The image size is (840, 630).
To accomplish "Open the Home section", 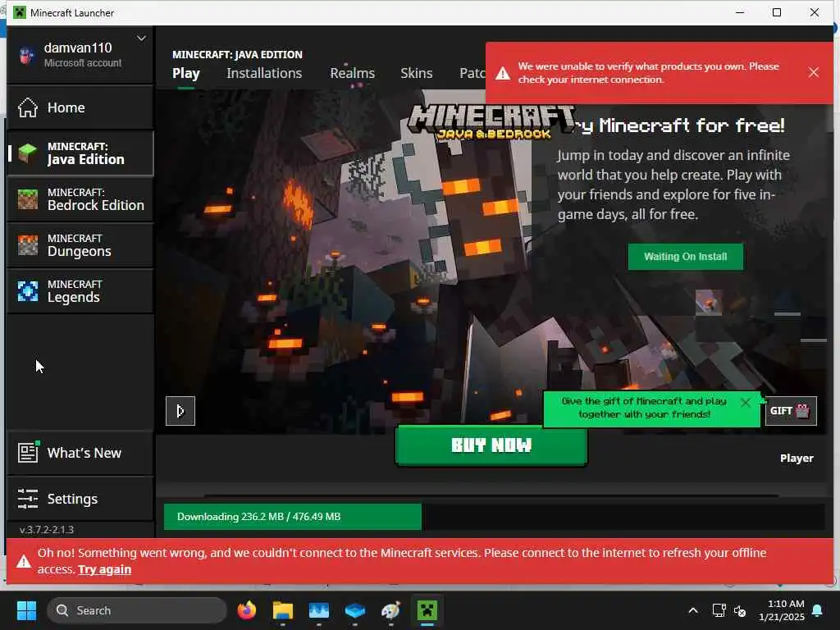I will 80,107.
